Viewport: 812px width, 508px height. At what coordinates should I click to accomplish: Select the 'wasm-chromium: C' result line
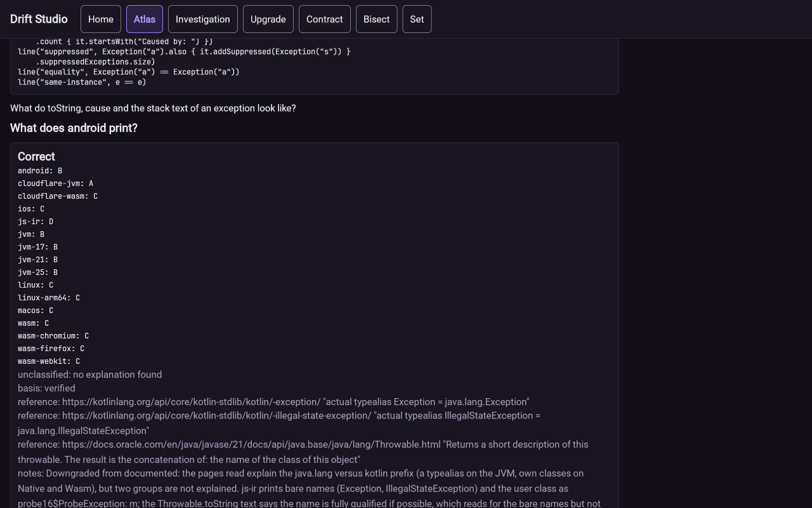pos(53,336)
